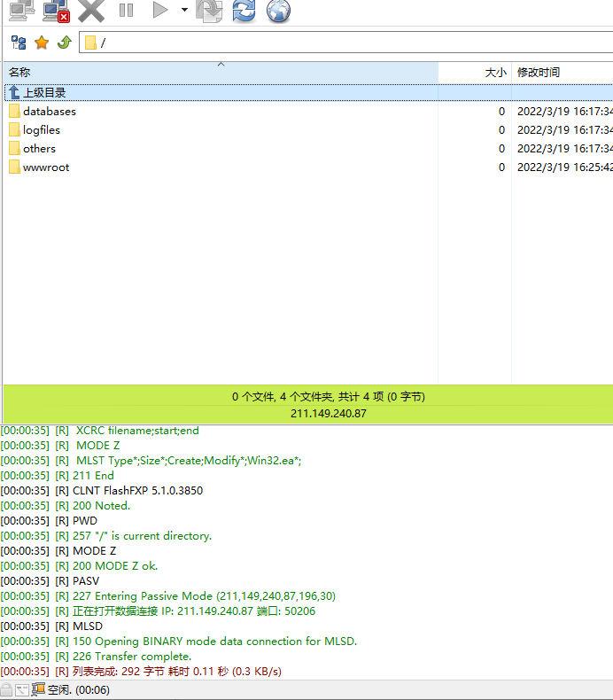Screen dimensions: 613x700
Task: Sort by the 大小 column header
Action: coord(495,73)
